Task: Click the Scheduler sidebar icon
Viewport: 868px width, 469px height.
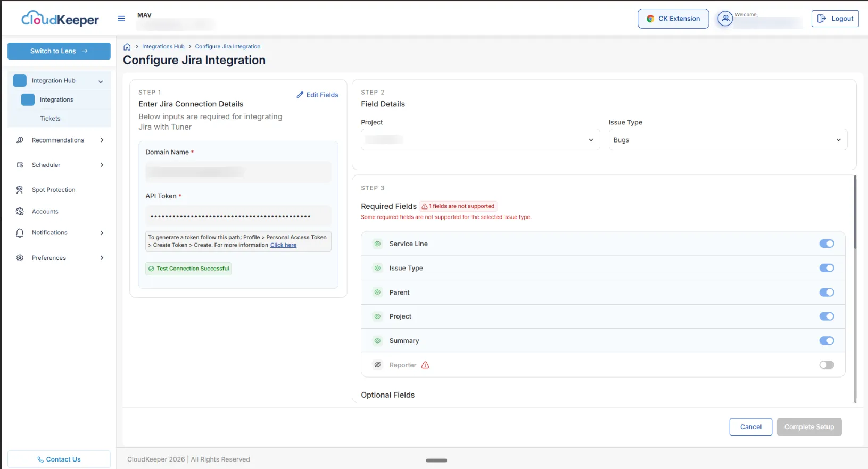Action: (20, 165)
